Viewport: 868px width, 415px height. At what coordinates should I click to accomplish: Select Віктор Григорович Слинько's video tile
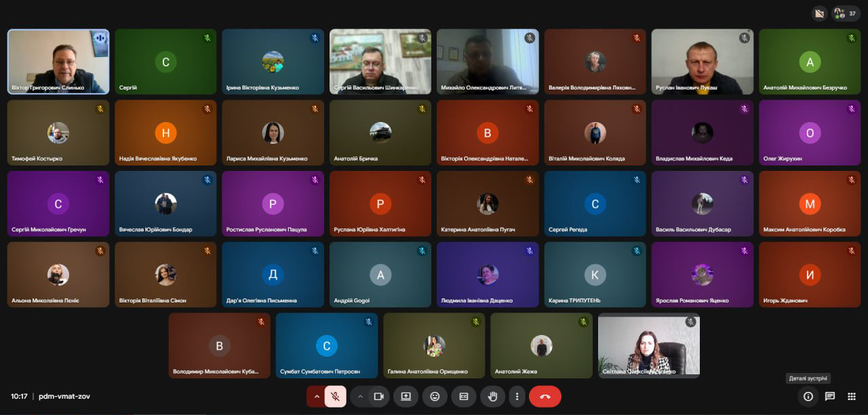point(58,61)
